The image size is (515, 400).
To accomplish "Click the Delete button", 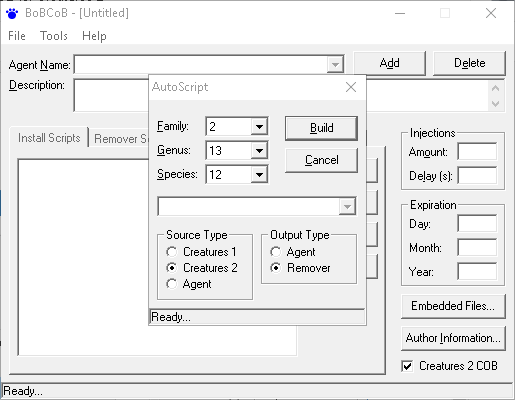I will (469, 63).
